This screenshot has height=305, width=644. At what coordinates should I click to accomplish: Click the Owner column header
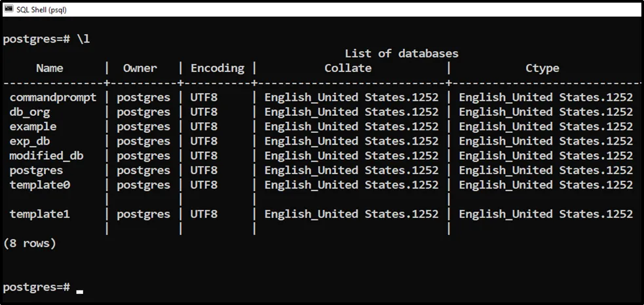(140, 68)
